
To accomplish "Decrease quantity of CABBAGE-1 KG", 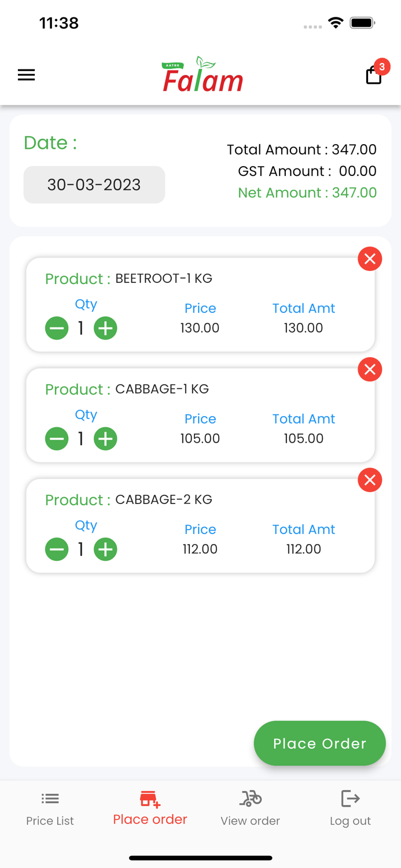I will [57, 439].
